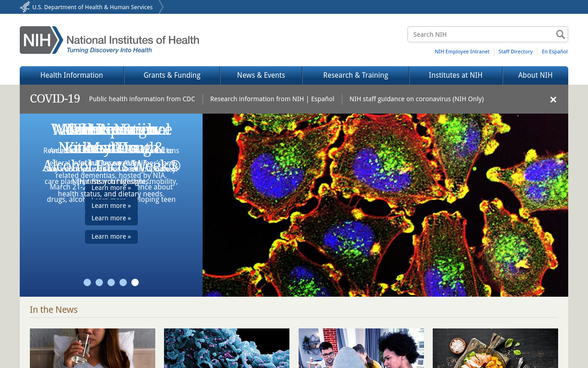
Task: Click the lowest Learn more button
Action: pyautogui.click(x=111, y=237)
